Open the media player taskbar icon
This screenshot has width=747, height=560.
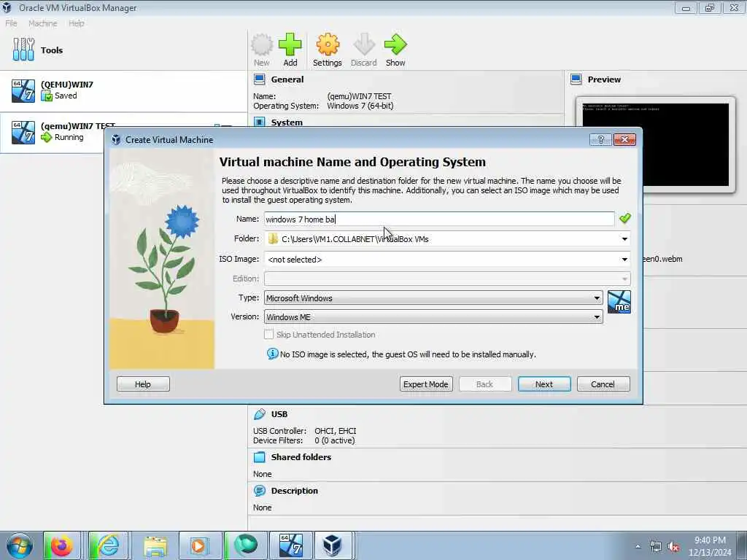coord(200,545)
